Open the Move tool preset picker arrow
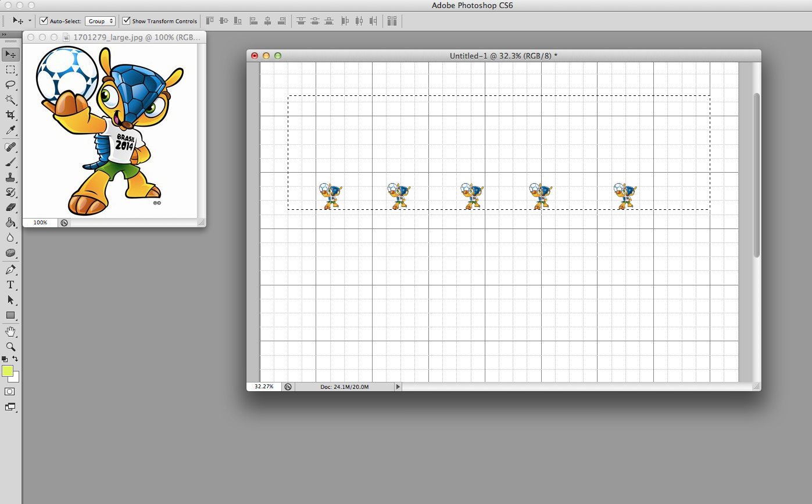812x504 pixels. pyautogui.click(x=30, y=21)
